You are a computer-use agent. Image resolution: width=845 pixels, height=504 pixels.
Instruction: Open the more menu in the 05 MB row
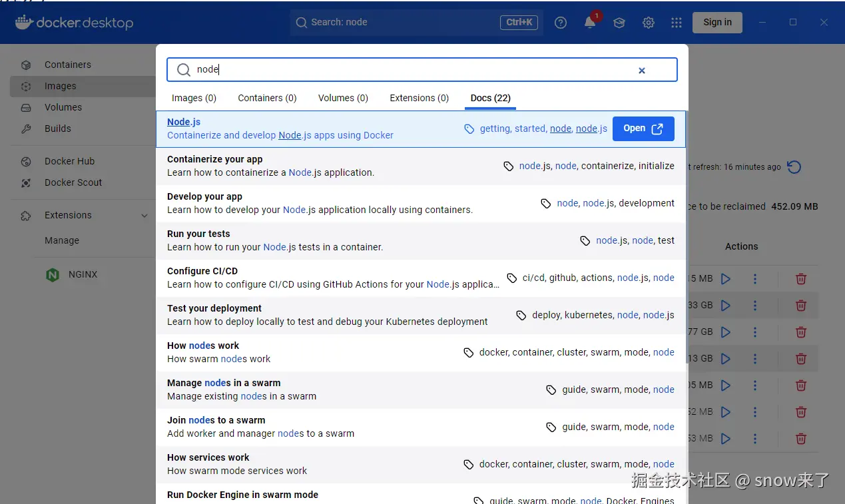[x=755, y=385]
